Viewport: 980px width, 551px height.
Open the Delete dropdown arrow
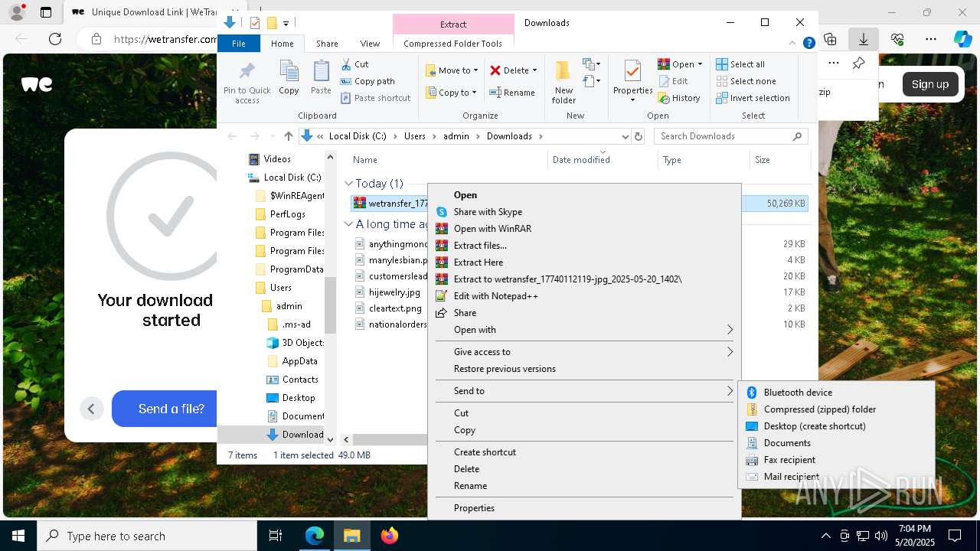(534, 70)
